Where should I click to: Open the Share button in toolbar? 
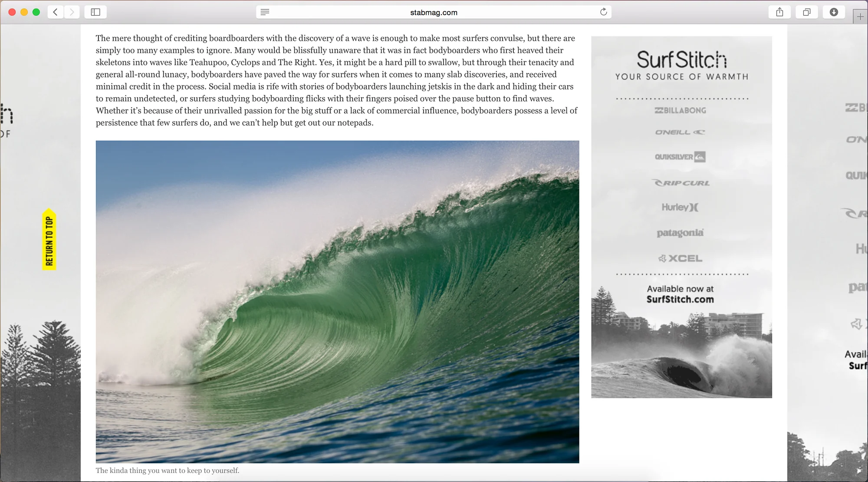tap(780, 12)
